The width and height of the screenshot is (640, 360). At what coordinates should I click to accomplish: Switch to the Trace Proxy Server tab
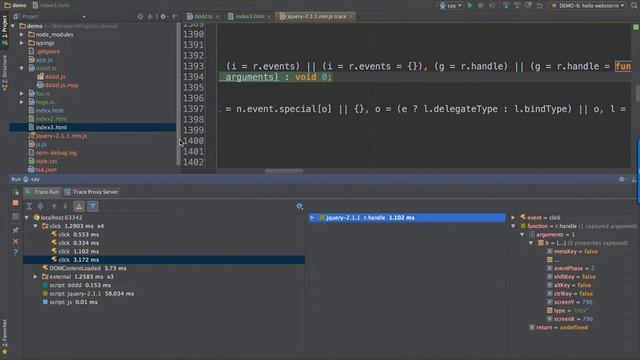(91, 192)
